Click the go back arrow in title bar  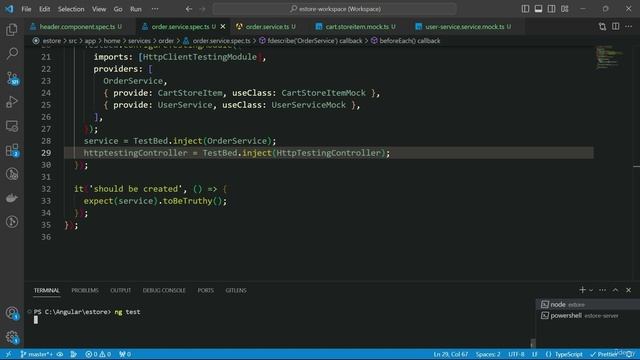(189, 9)
